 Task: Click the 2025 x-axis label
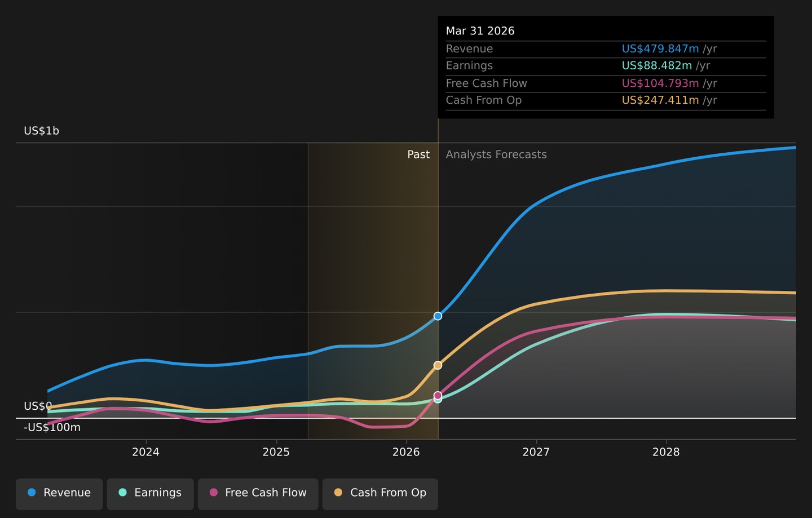276,452
